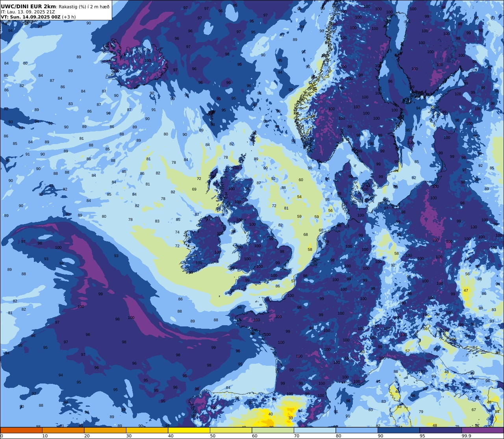Viewport: 504px width, 439px height.
Task: Click the "33" humidity value in yellow area
Action: [x=291, y=418]
